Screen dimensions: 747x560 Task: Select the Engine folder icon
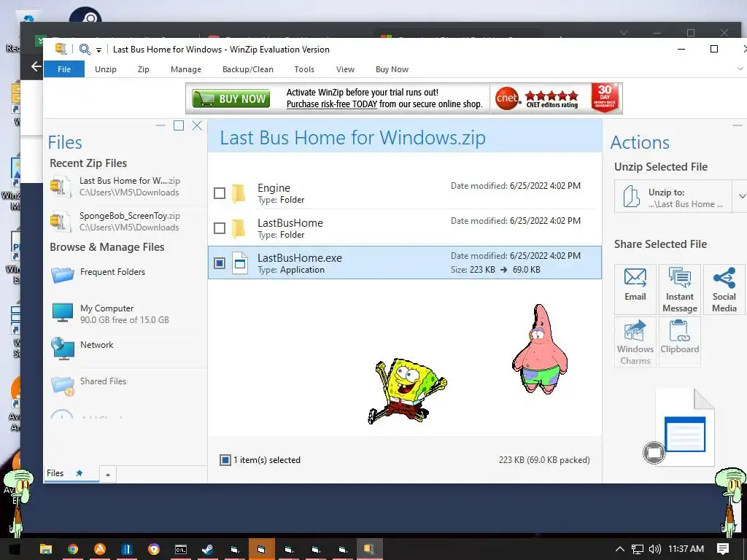point(239,193)
